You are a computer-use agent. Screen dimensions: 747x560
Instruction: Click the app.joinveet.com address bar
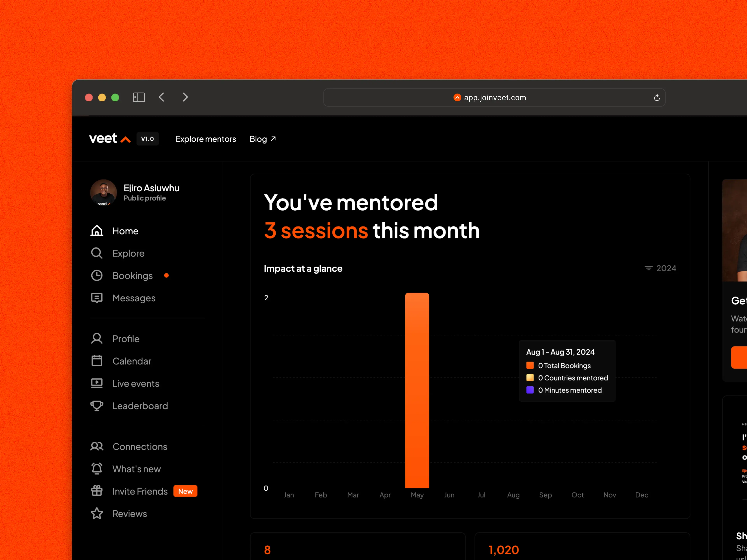coord(494,98)
